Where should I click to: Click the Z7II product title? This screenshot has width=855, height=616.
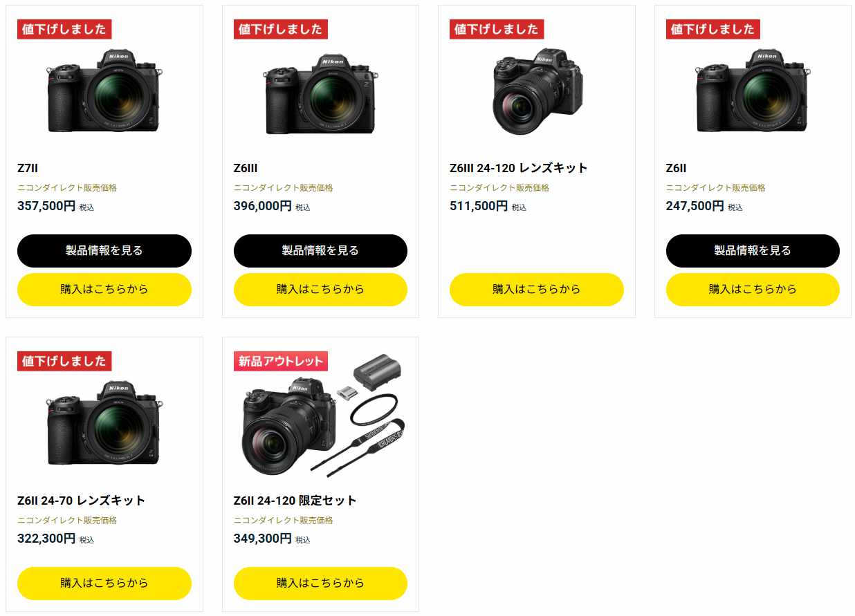(x=28, y=168)
